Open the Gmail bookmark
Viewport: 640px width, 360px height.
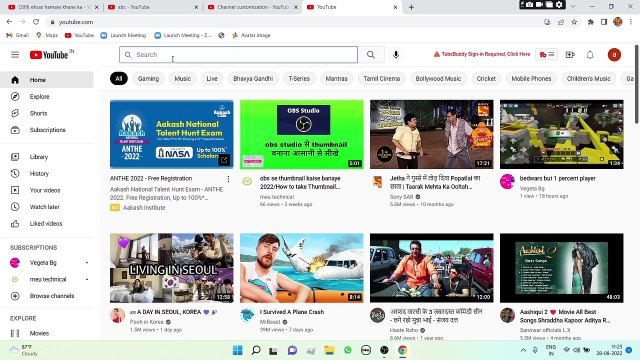click(x=18, y=35)
